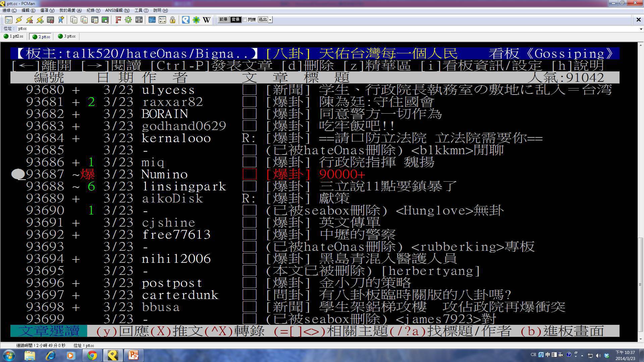
Task: Toggle the 閃爍 blink checkbox
Action: (245, 20)
